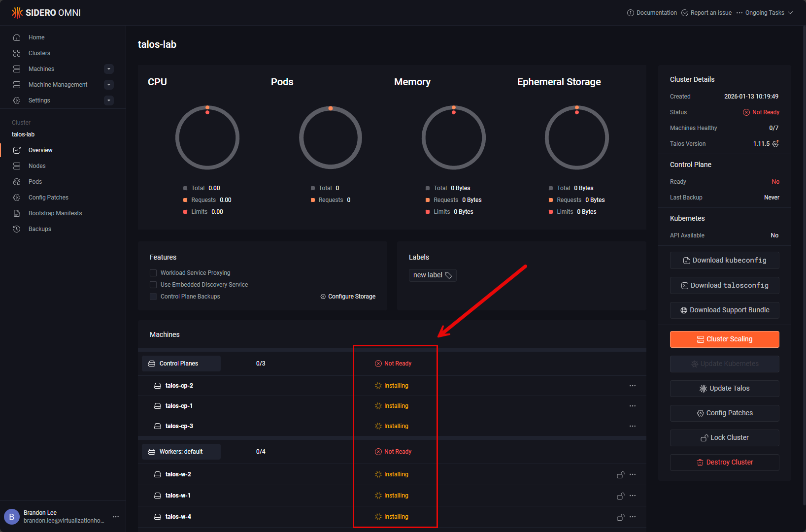Click the Lock Cluster button
The width and height of the screenshot is (806, 532).
point(725,438)
